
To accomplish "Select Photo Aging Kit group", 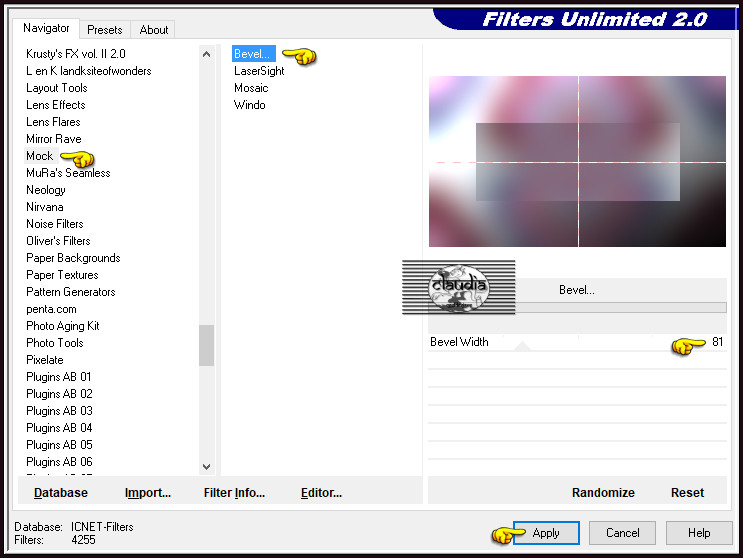I will click(63, 326).
